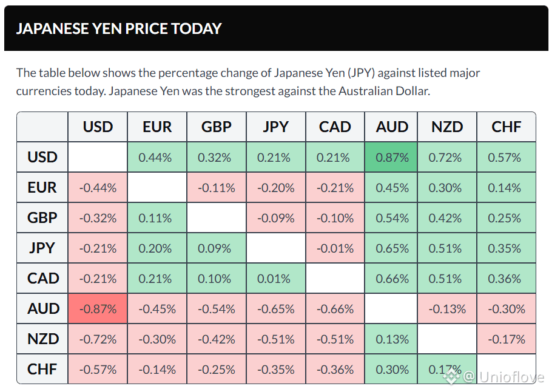
Task: Click the -0.17% cell in NZD row
Action: pyautogui.click(x=507, y=339)
